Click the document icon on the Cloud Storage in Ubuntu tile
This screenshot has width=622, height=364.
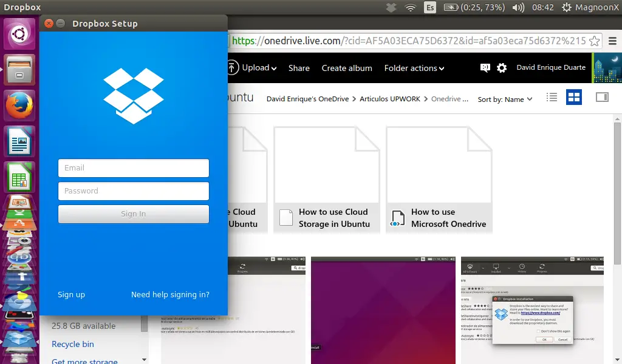tap(286, 217)
